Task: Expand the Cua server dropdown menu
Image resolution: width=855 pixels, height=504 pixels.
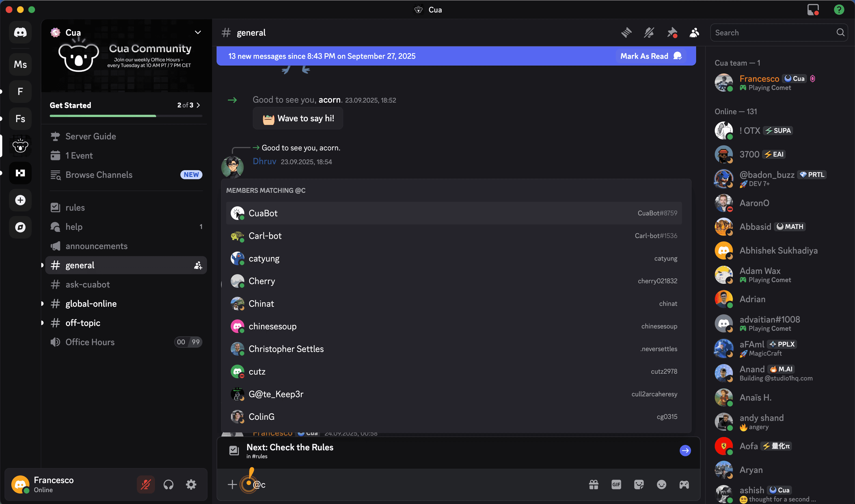Action: [x=198, y=33]
